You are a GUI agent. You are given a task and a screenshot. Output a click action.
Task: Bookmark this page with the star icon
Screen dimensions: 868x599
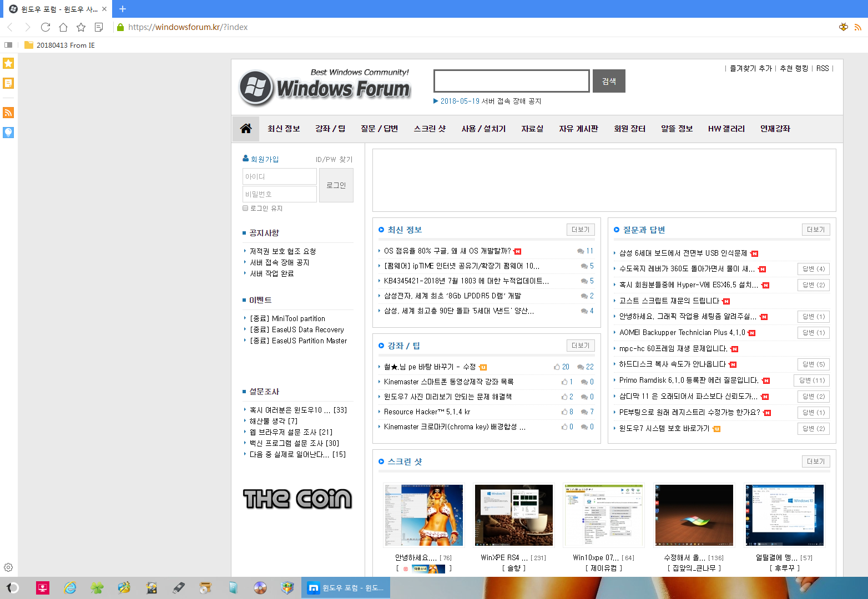click(81, 27)
